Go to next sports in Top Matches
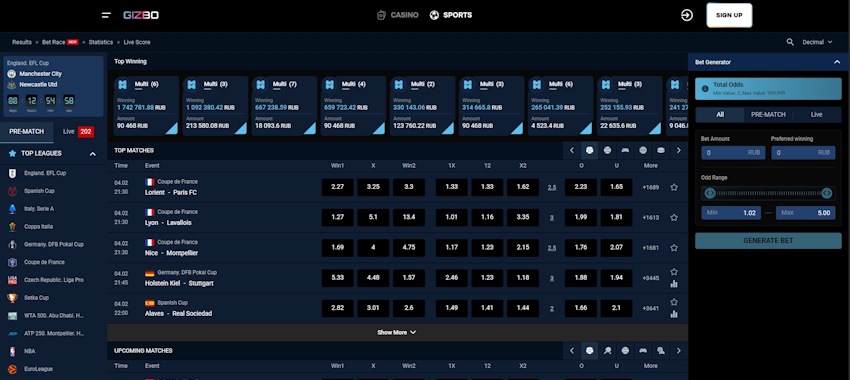The height and width of the screenshot is (380, 850). (x=679, y=150)
